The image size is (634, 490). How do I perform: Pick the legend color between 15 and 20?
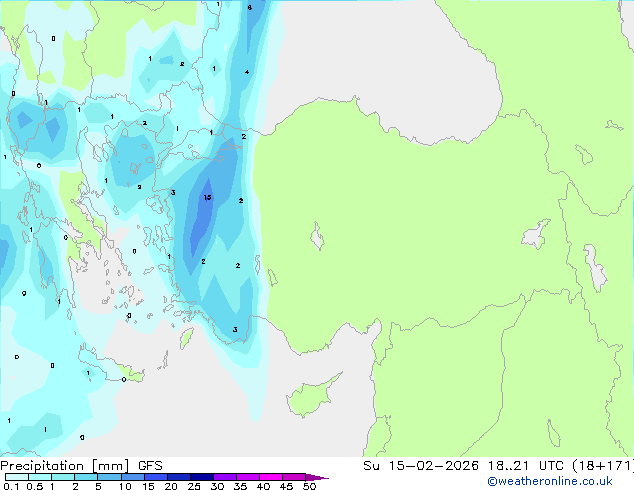[155, 477]
